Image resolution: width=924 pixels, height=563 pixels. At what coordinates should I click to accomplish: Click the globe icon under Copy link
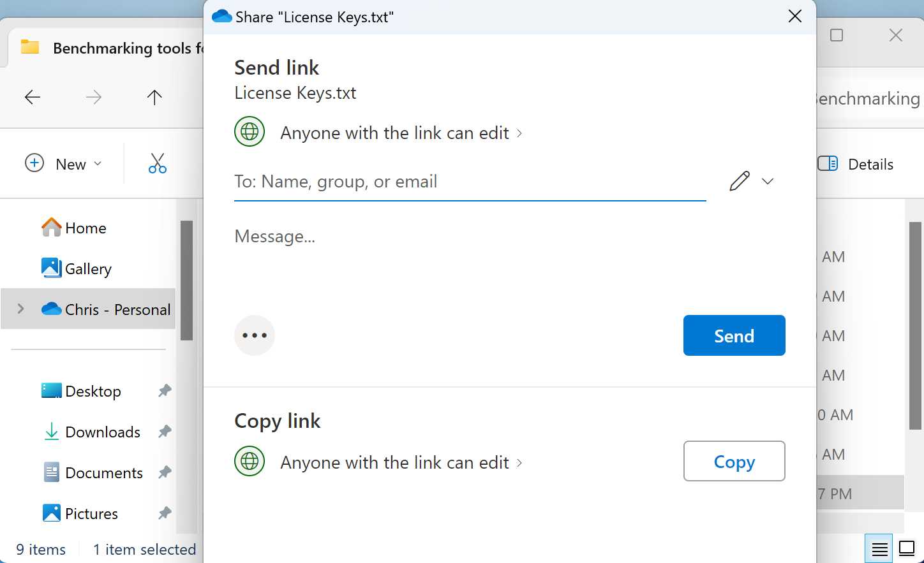click(250, 461)
